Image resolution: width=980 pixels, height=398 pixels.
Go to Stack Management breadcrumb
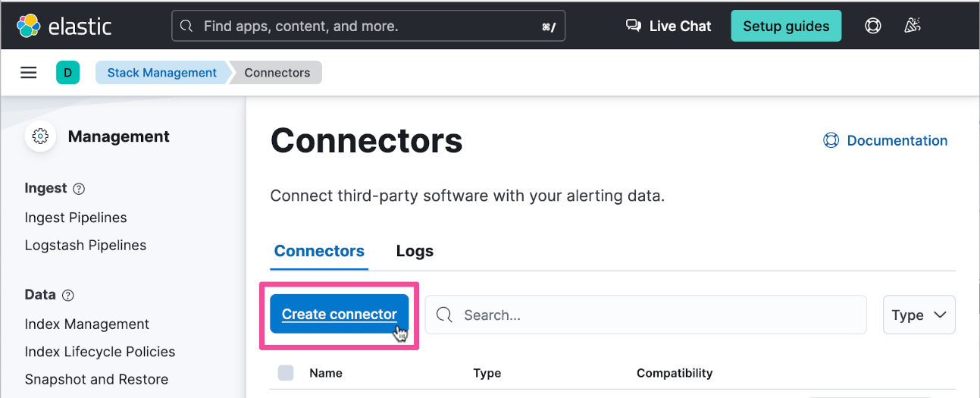(161, 73)
